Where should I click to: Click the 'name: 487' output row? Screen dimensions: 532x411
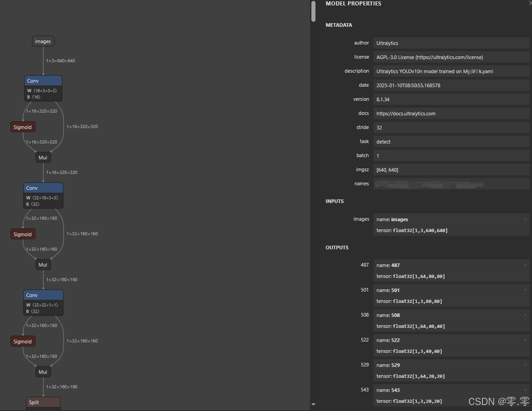tap(451, 265)
